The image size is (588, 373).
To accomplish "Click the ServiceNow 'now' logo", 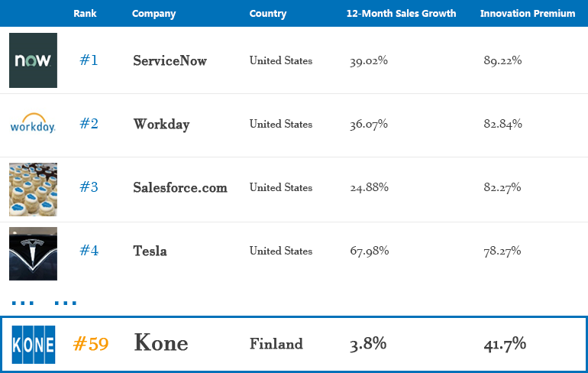I will 33,60.
